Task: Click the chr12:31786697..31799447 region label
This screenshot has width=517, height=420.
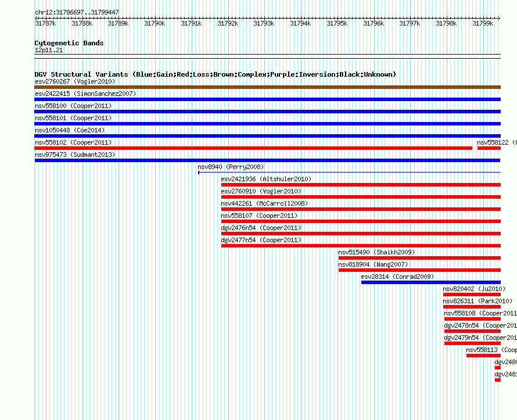Action: (77, 12)
